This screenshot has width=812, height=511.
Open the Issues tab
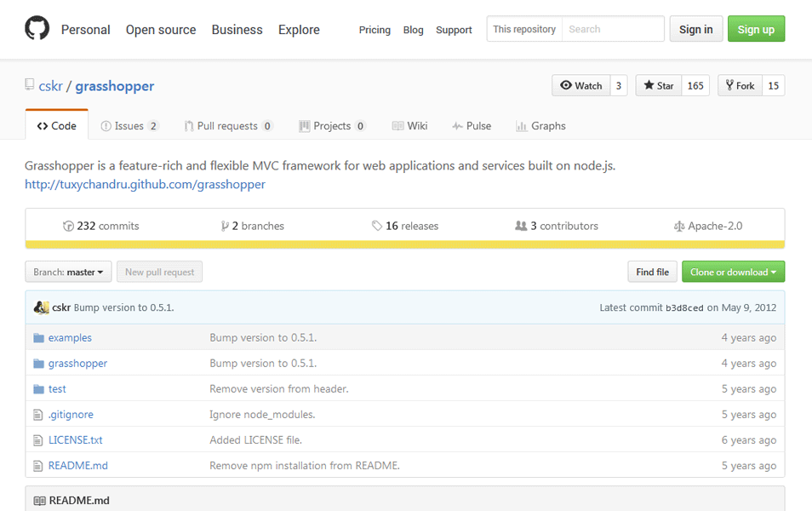[x=129, y=126]
